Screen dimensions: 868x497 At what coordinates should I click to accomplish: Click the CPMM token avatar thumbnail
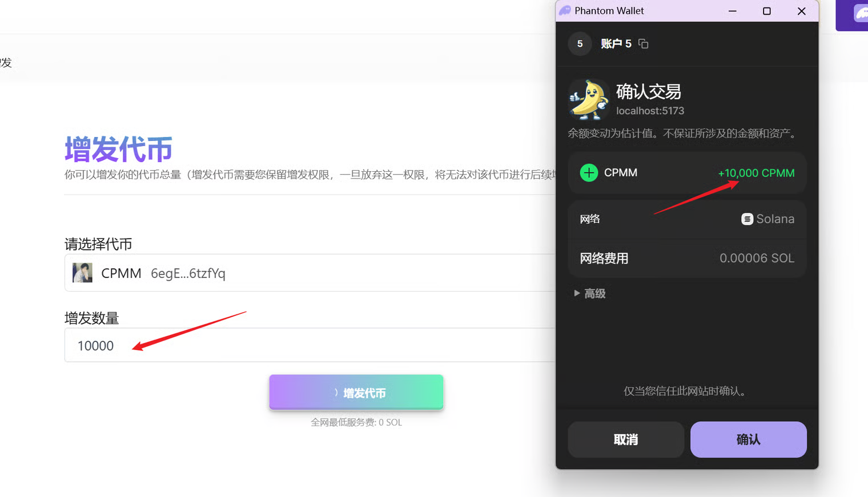click(83, 273)
